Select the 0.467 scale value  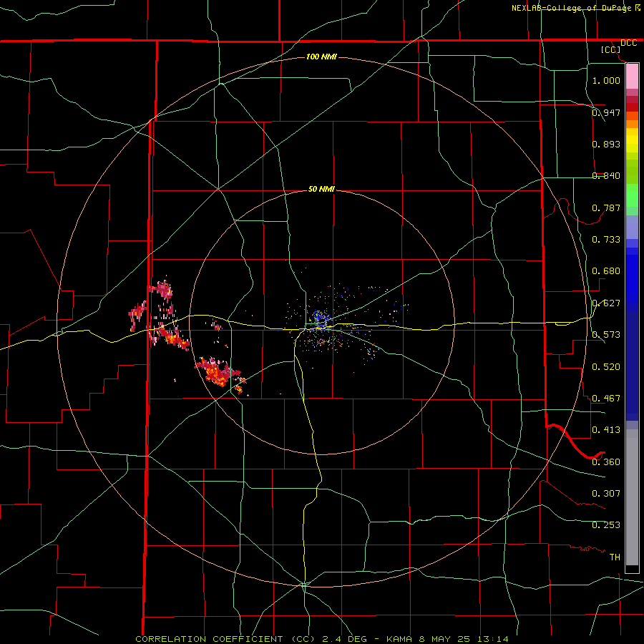click(x=606, y=398)
